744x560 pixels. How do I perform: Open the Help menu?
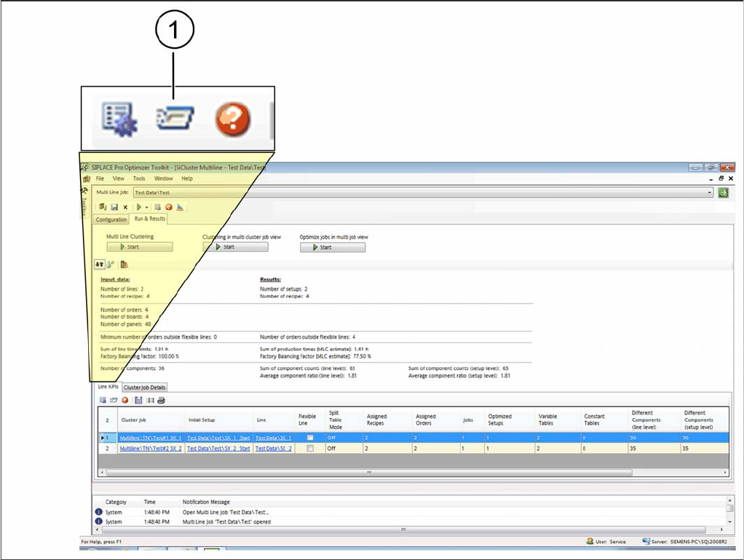pos(187,179)
